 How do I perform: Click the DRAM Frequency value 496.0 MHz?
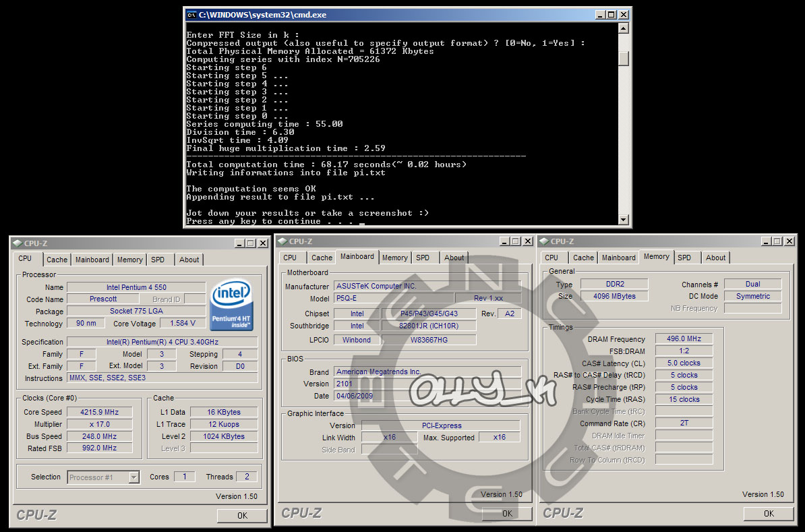(x=684, y=339)
